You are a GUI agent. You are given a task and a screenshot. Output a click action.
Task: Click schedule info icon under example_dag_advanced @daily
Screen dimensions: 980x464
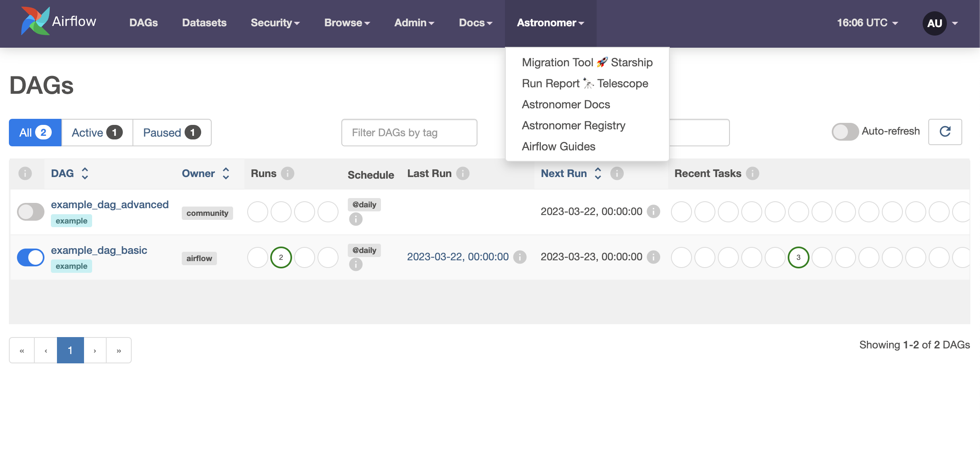point(355,219)
